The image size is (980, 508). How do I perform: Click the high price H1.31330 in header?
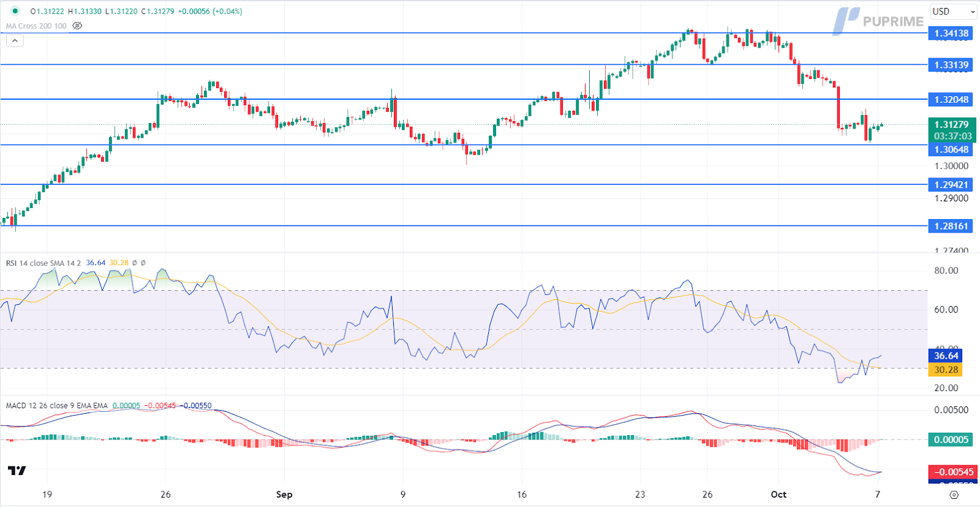[x=85, y=12]
